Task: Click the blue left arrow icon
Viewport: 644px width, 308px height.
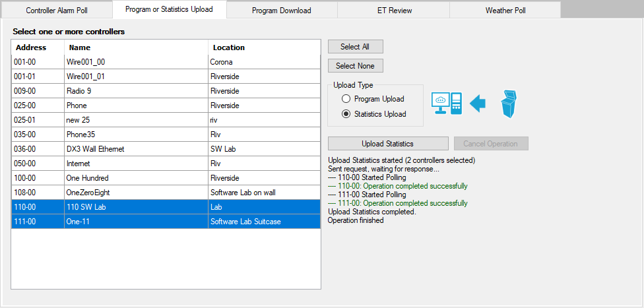Action: click(477, 104)
